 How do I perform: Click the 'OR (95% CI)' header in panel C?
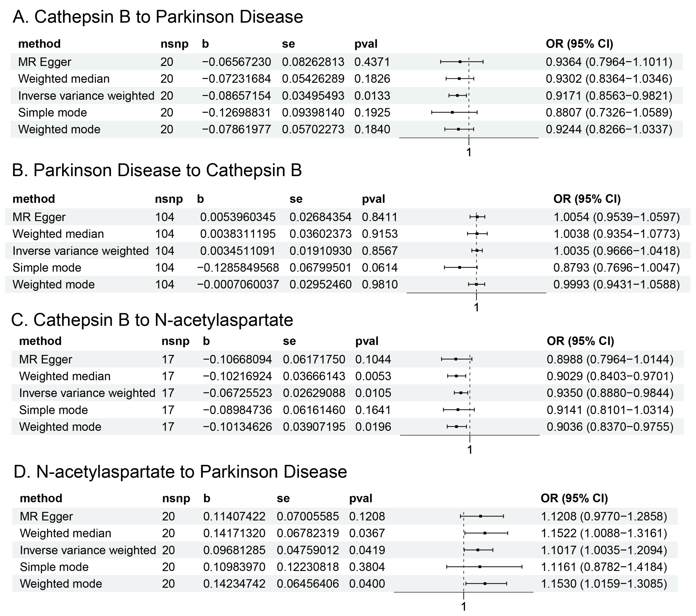(580, 341)
